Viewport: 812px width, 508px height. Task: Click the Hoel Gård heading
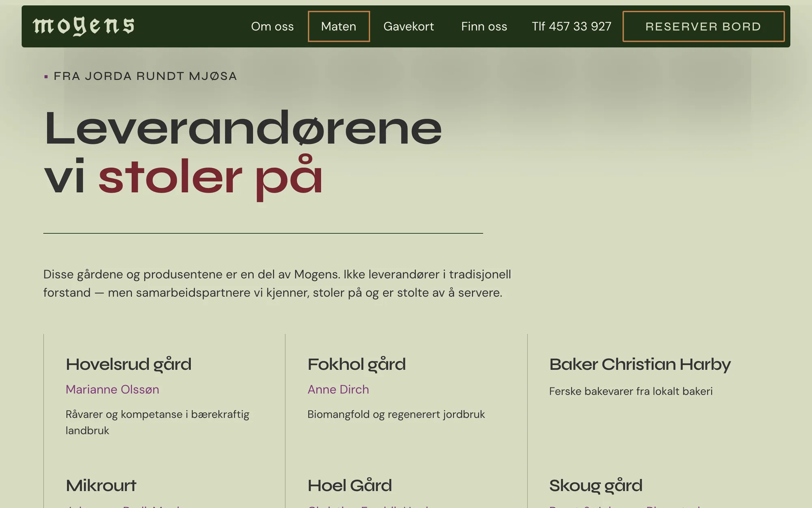350,485
